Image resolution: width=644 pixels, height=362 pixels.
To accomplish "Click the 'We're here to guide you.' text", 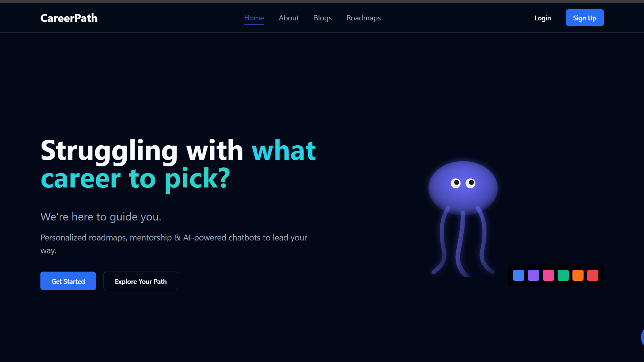I will (101, 216).
